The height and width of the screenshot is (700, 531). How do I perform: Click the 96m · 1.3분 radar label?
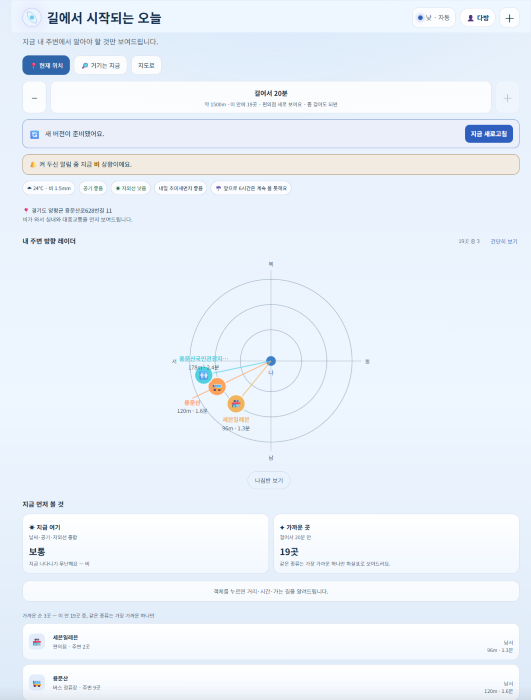(x=236, y=428)
